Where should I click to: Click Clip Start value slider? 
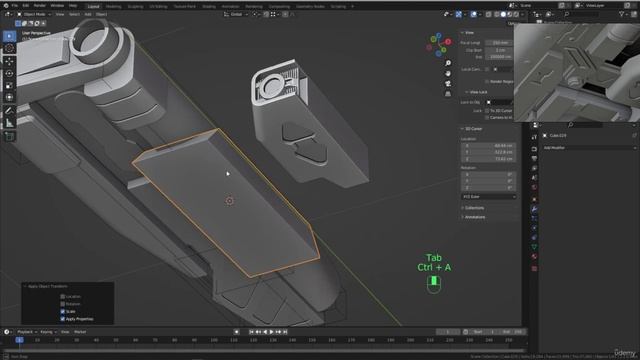click(499, 50)
